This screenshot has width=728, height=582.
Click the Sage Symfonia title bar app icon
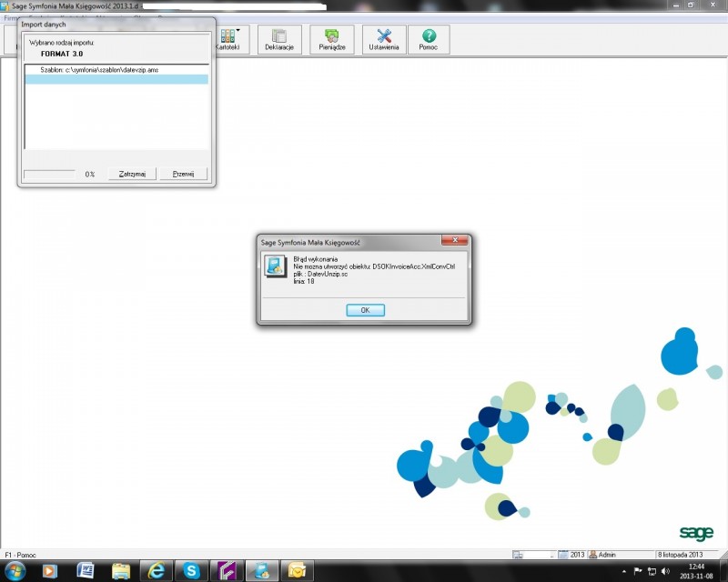(x=5, y=6)
